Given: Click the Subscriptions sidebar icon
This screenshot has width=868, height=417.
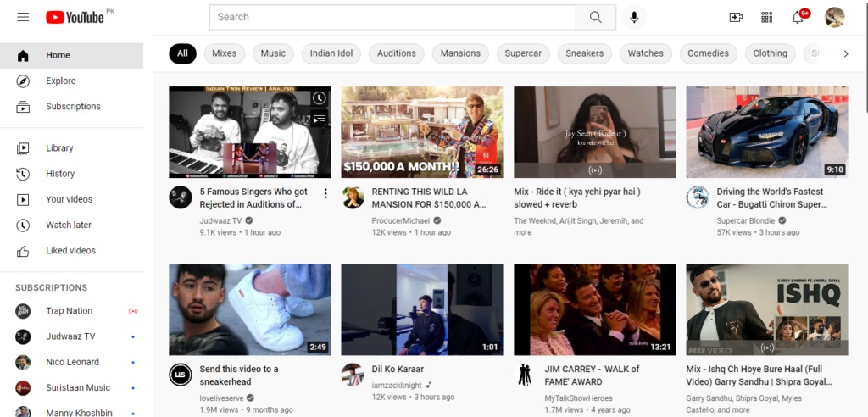Looking at the screenshot, I should pos(23,106).
